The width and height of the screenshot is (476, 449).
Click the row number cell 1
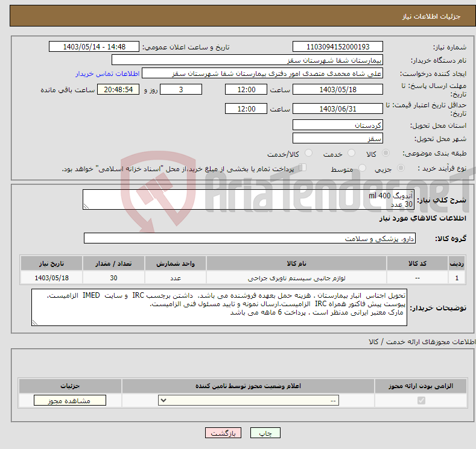(x=457, y=278)
